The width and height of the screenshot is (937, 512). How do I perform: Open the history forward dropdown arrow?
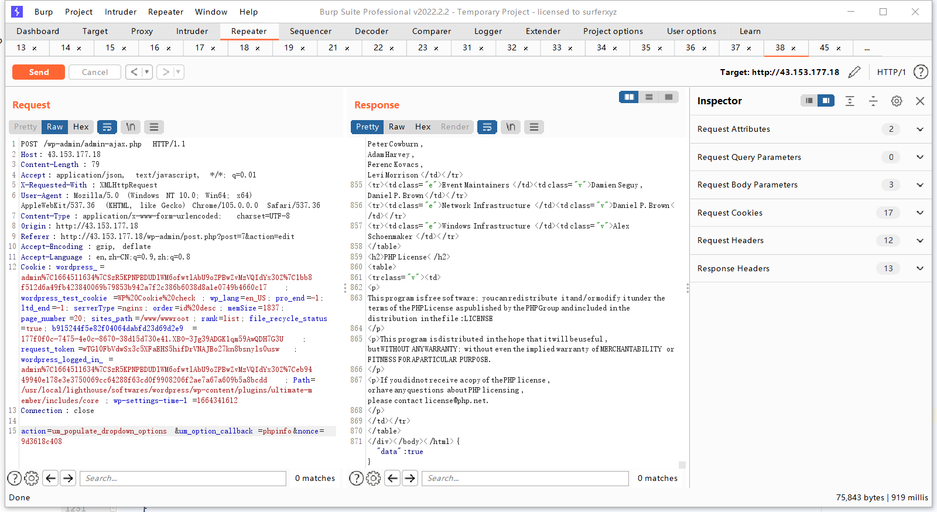178,72
